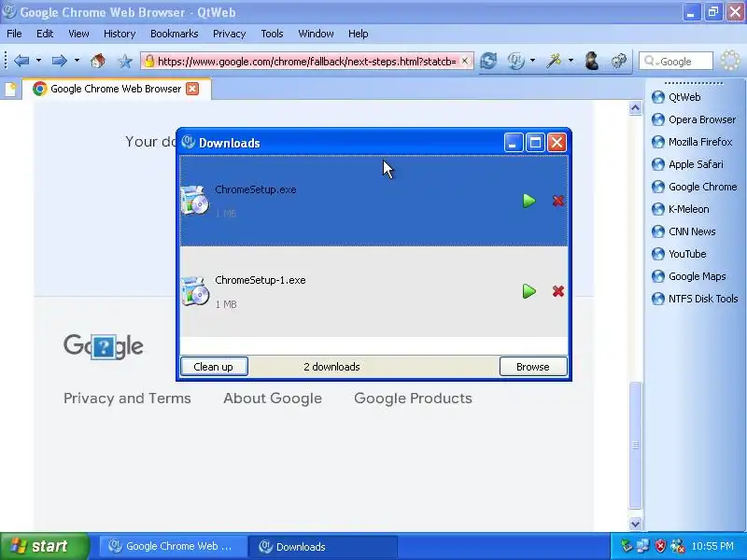Open the Forward history dropdown arrow

pyautogui.click(x=77, y=61)
